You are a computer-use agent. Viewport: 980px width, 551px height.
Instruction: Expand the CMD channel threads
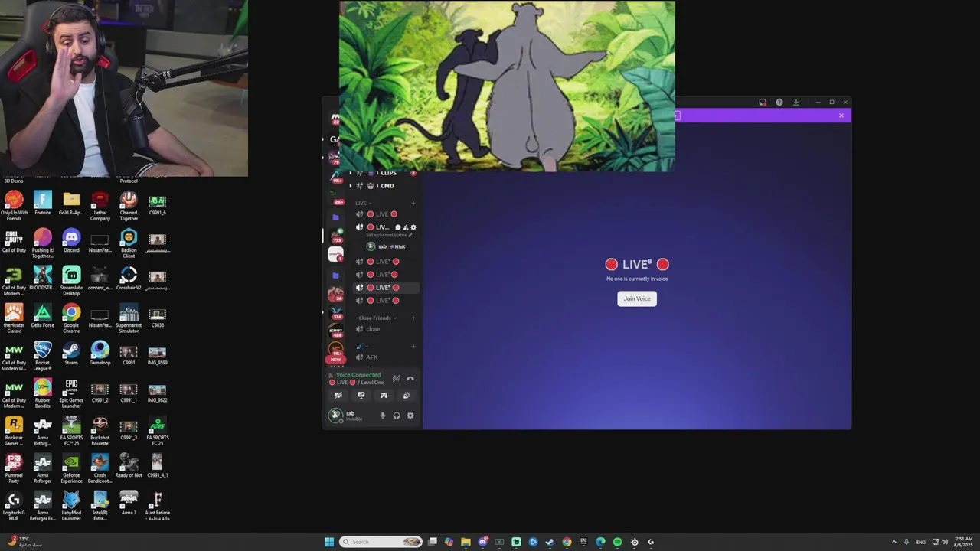pyautogui.click(x=351, y=186)
